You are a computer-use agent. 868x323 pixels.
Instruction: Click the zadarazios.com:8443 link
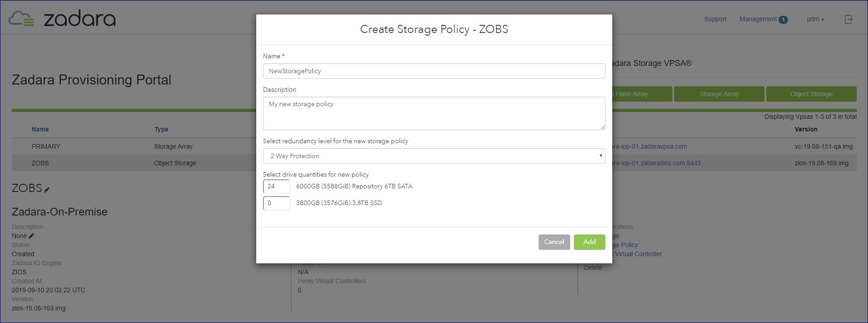tap(657, 163)
